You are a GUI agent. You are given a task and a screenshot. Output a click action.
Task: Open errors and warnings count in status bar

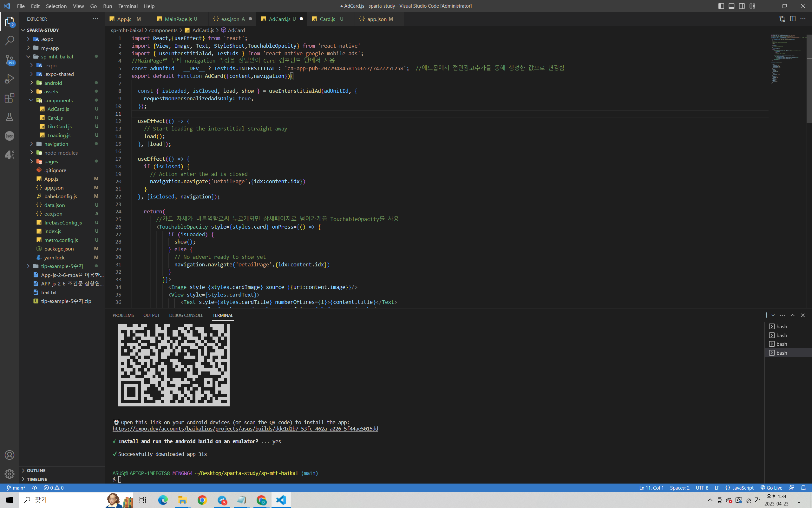pos(54,488)
